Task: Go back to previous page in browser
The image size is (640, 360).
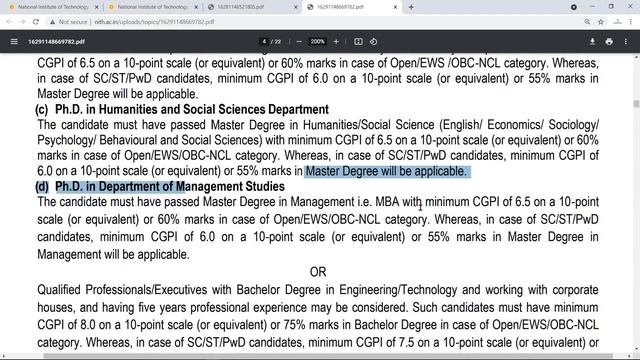Action: 9,22
